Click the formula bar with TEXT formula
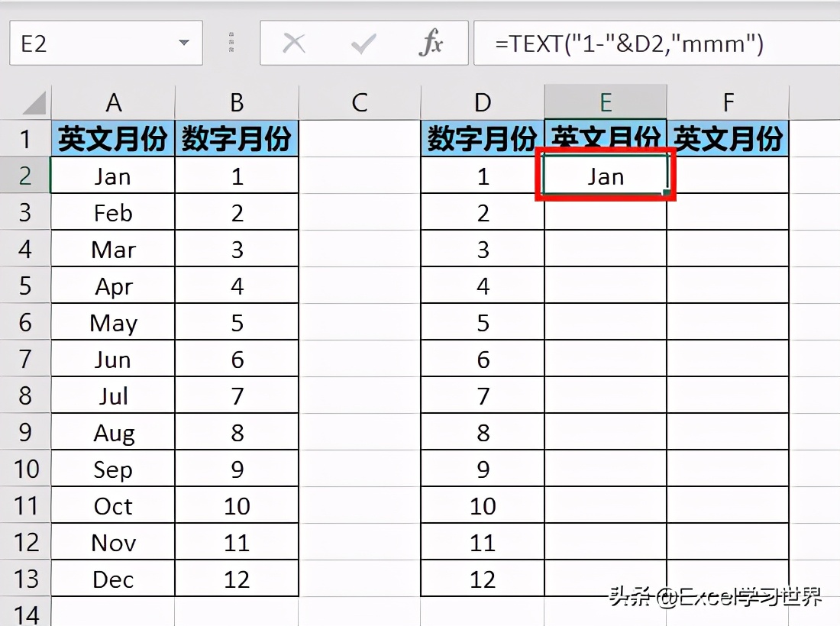Viewport: 840px width, 626px height. [x=657, y=43]
